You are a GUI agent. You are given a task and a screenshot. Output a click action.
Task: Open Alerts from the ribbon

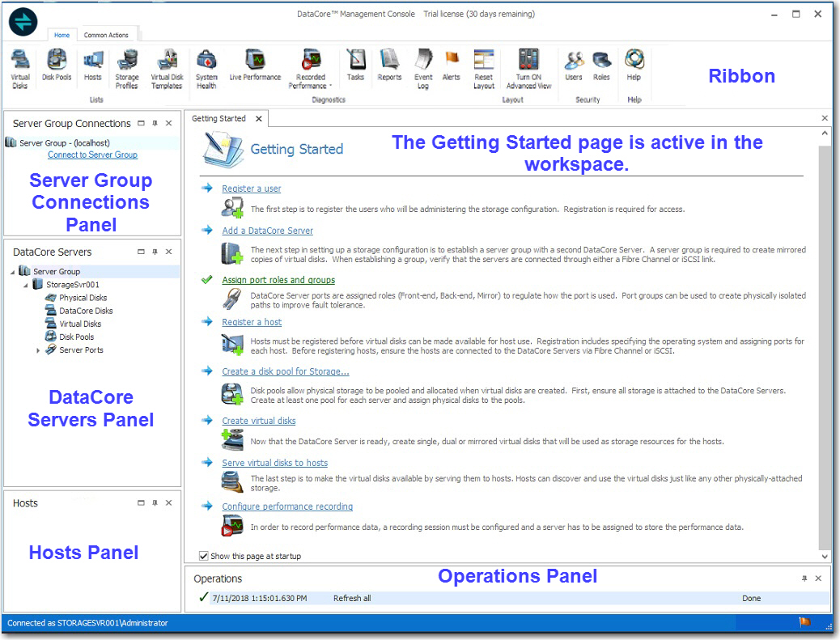451,66
